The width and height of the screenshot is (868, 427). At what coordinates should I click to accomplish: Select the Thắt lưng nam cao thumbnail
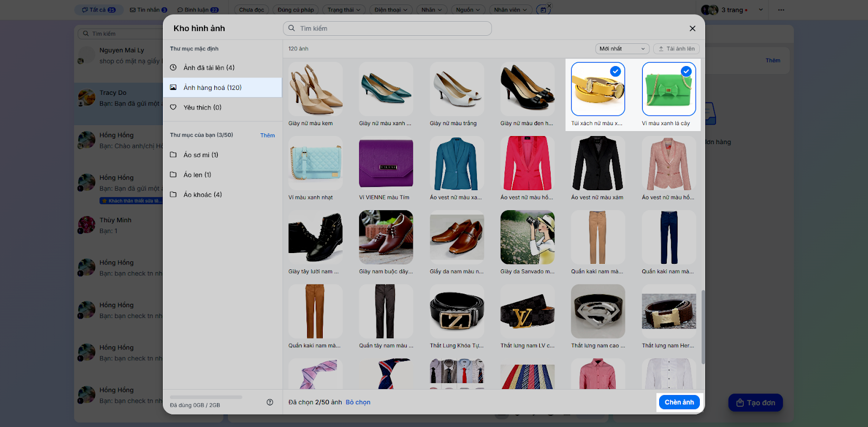click(598, 312)
